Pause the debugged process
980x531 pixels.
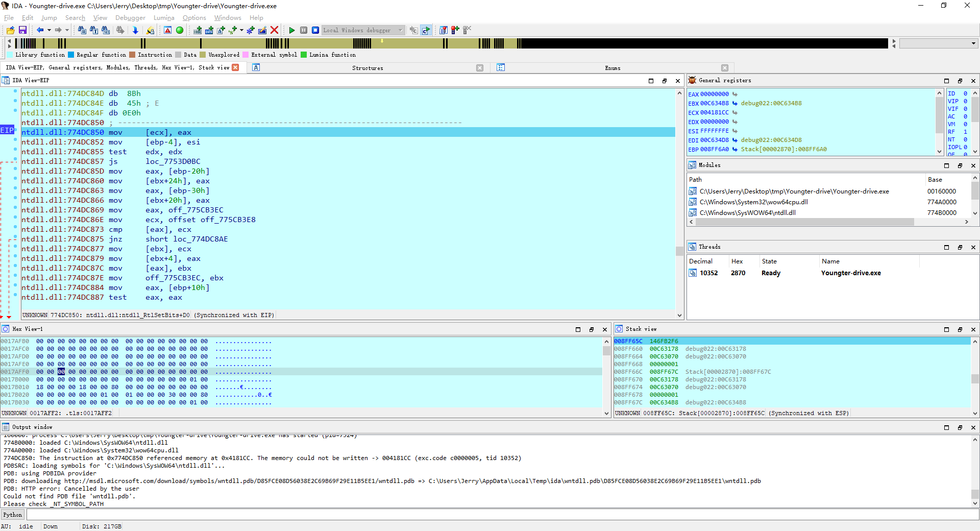coord(304,31)
